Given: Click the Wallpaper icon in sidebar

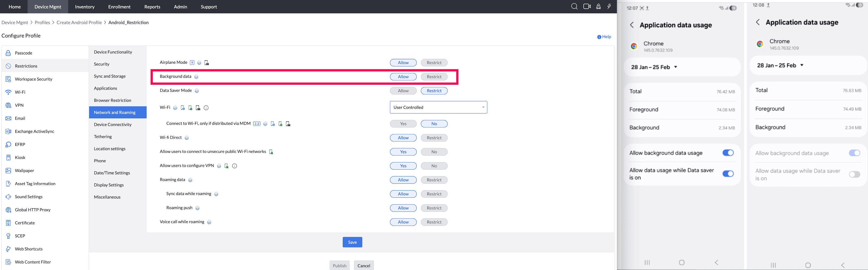Looking at the screenshot, I should click(x=9, y=171).
